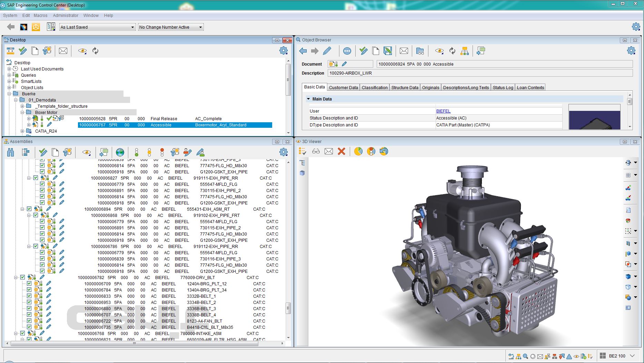Image resolution: width=644 pixels, height=363 pixels.
Task: Open the Administrator menu
Action: click(66, 16)
